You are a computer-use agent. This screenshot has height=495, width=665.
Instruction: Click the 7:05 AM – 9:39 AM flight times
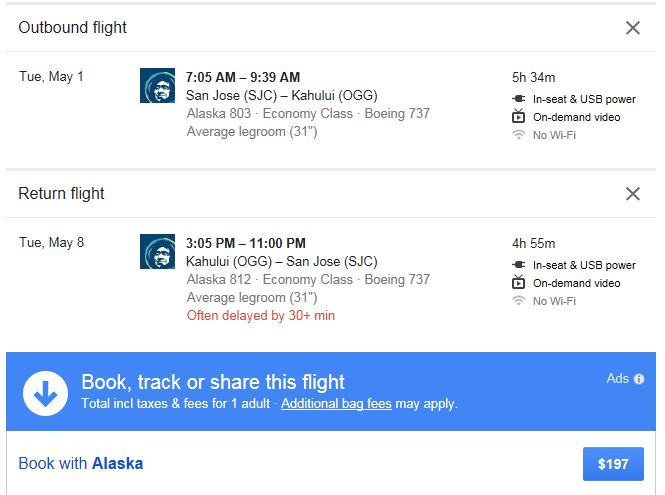[243, 77]
